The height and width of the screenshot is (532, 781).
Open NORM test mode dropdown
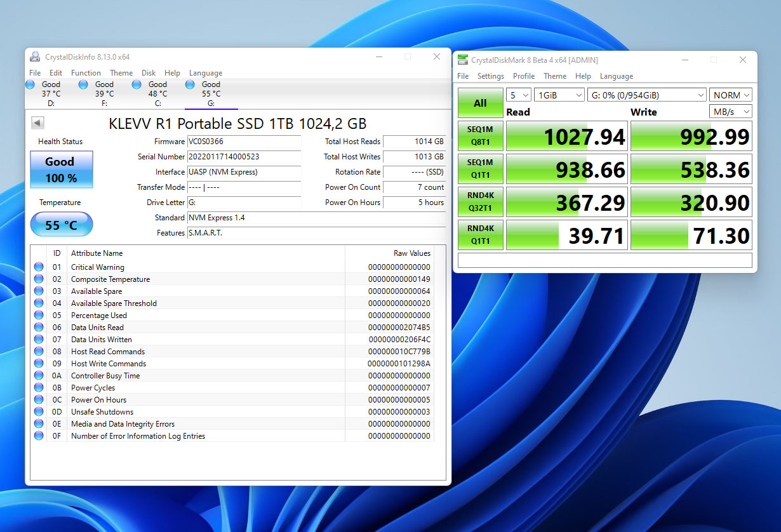[x=731, y=95]
